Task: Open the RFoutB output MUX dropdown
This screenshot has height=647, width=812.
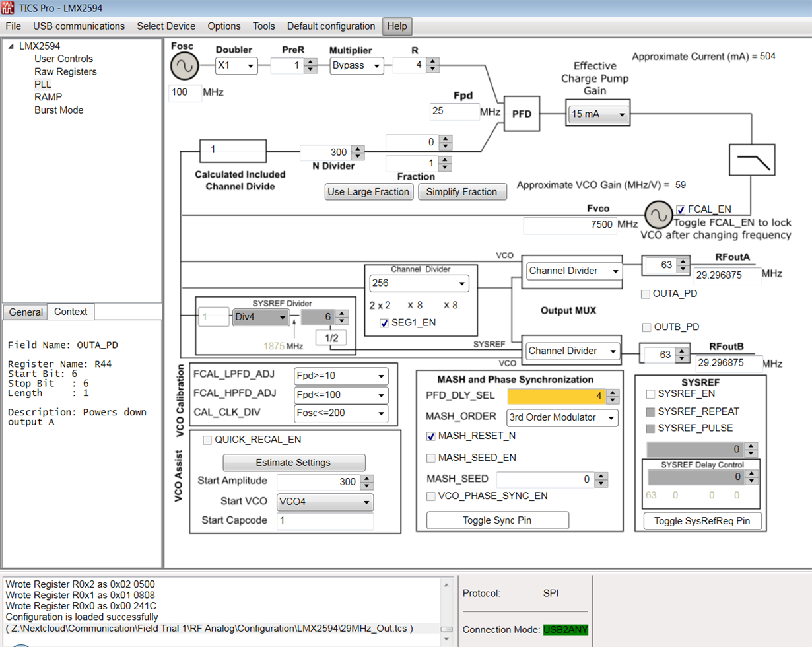Action: point(572,351)
